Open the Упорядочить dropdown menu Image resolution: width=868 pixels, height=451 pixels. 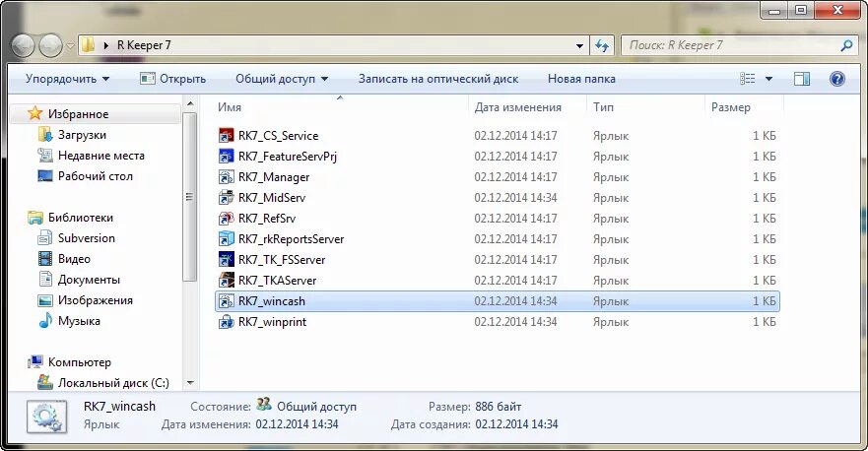(x=67, y=79)
